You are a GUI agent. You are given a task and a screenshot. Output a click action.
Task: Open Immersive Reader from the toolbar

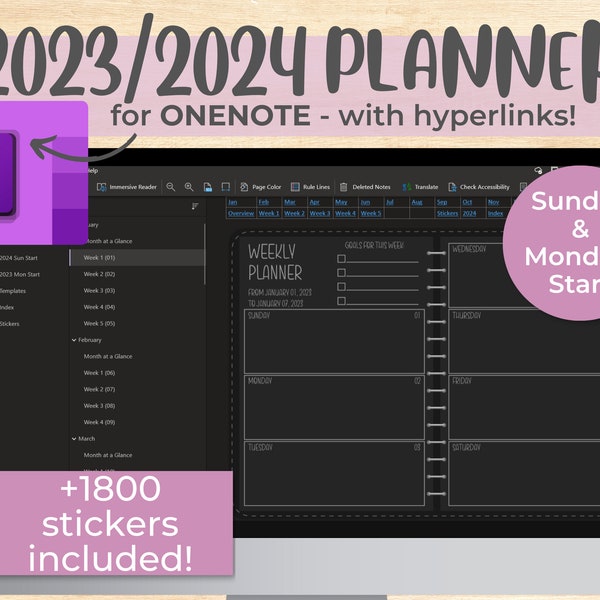pyautogui.click(x=127, y=187)
